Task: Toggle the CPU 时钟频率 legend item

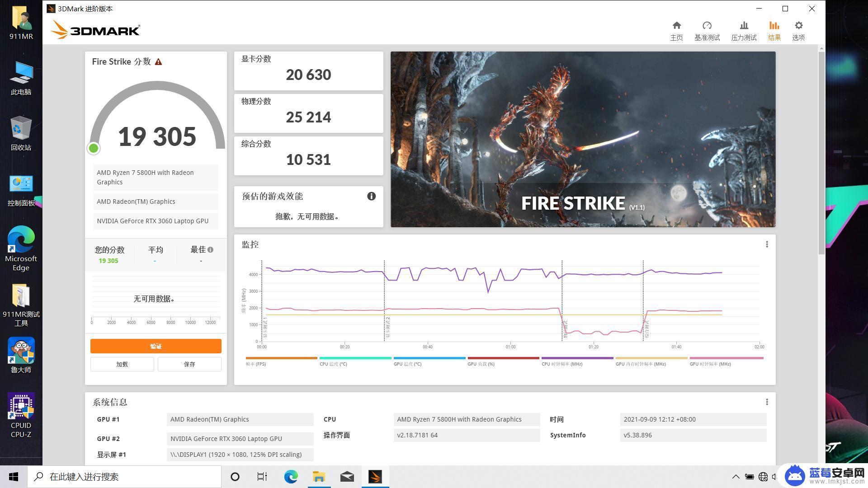Action: pyautogui.click(x=577, y=361)
